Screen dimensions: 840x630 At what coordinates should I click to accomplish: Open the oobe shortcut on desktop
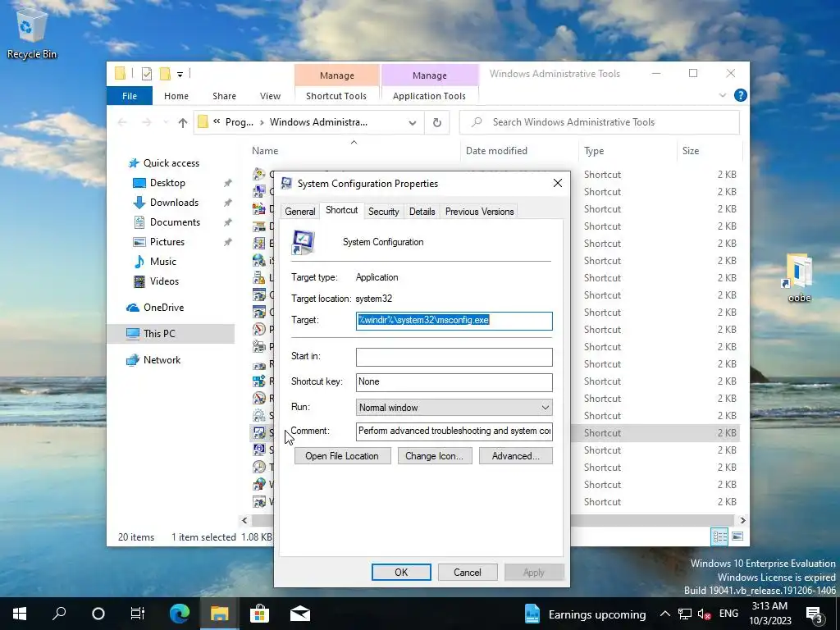tap(799, 277)
